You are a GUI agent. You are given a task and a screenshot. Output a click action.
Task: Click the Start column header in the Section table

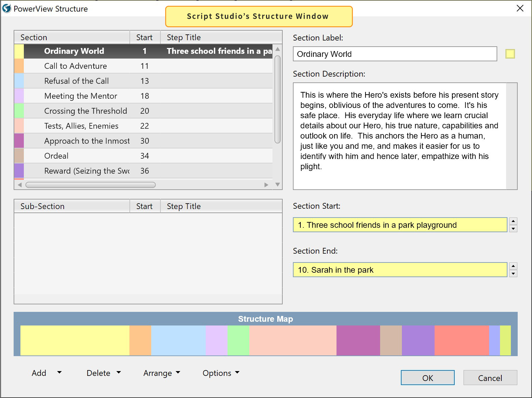145,37
